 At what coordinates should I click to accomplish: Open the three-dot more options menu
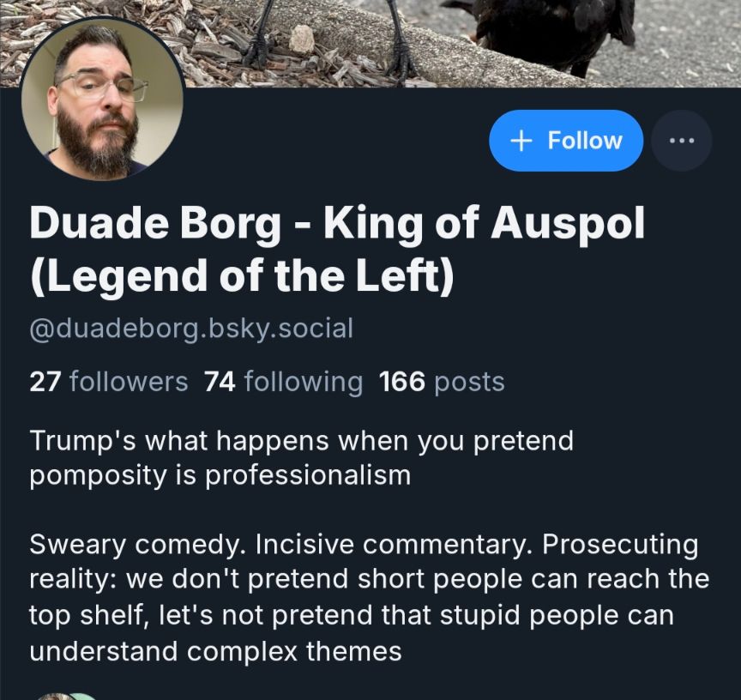click(x=682, y=141)
